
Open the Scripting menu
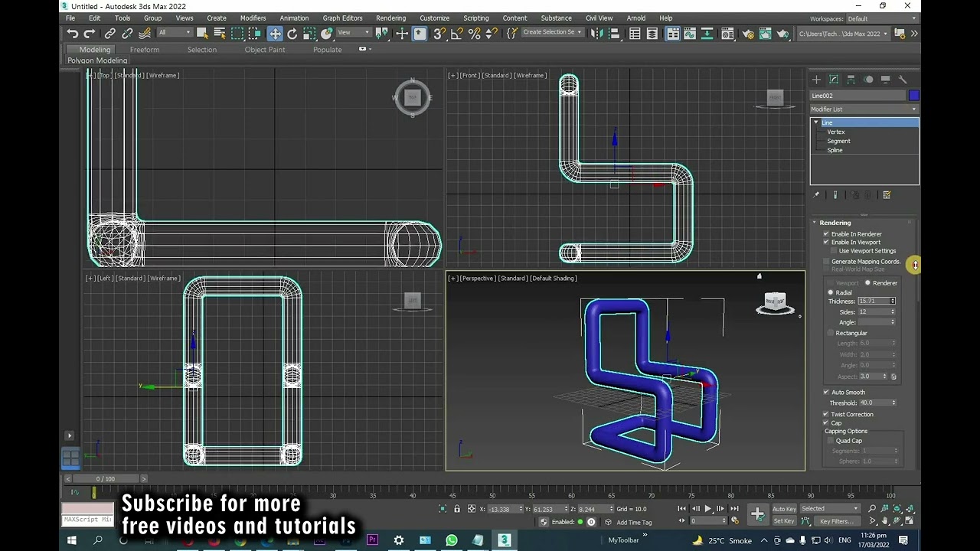coord(475,18)
